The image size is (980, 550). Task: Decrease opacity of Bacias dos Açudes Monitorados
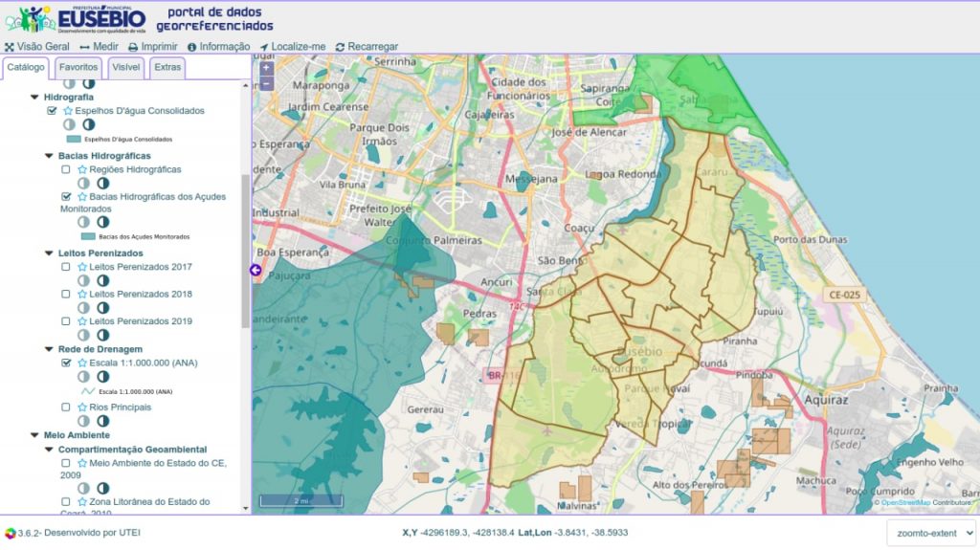[x=84, y=222]
